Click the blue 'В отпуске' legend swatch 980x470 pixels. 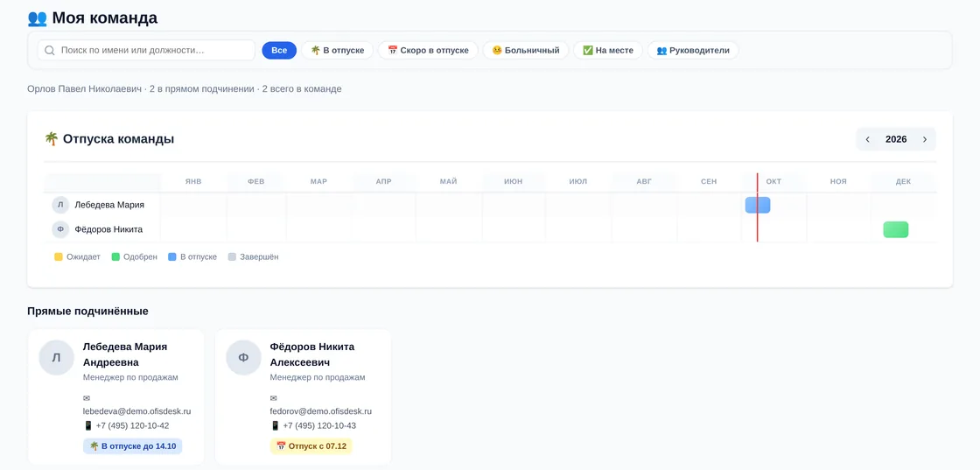[172, 256]
